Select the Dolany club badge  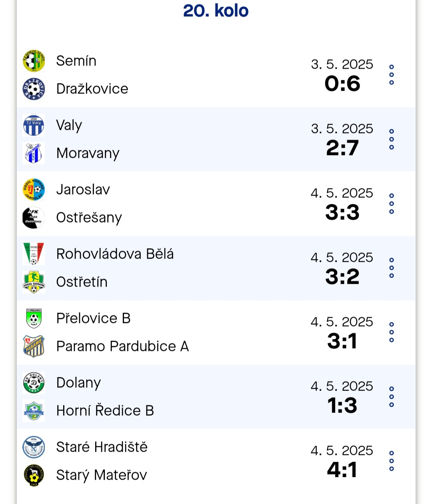pyautogui.click(x=34, y=383)
